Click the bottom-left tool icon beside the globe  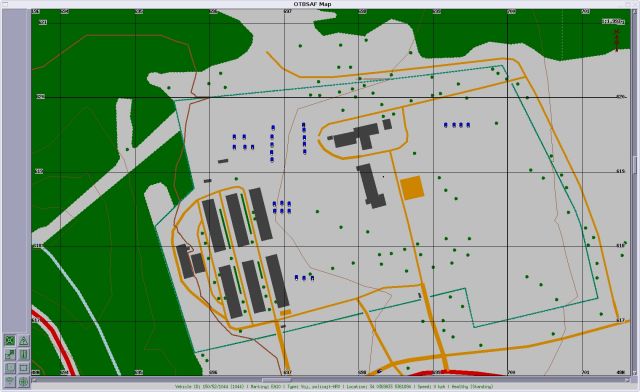pyautogui.click(x=10, y=381)
